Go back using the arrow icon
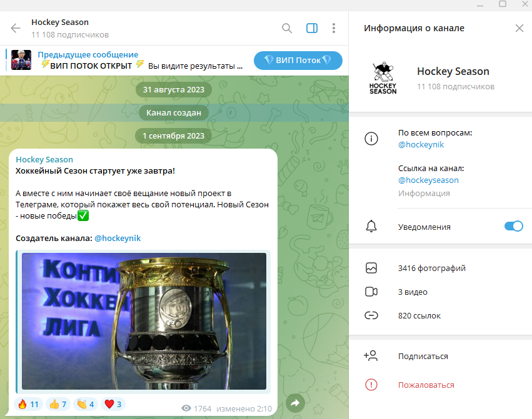 [x=16, y=28]
